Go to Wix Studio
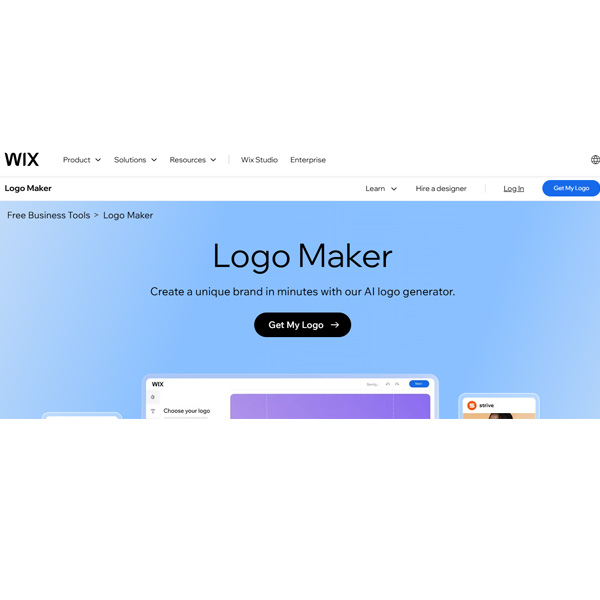 click(259, 160)
